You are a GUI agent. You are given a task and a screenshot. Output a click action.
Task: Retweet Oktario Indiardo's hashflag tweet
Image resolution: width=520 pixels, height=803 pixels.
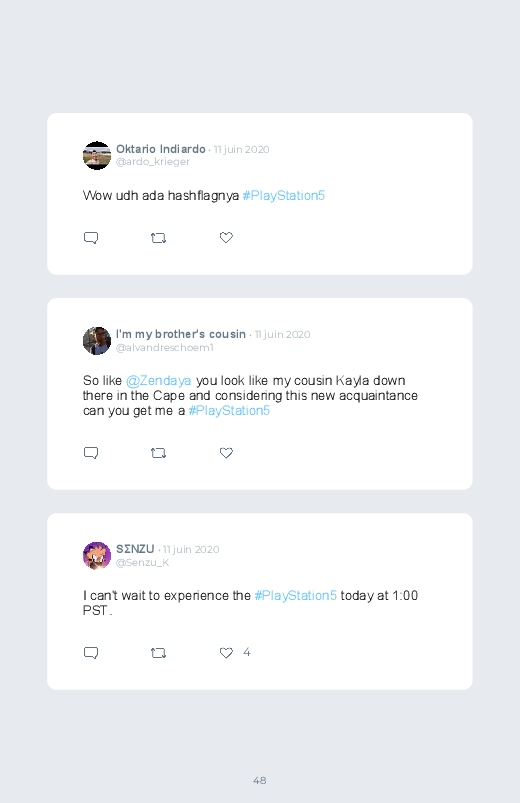158,238
